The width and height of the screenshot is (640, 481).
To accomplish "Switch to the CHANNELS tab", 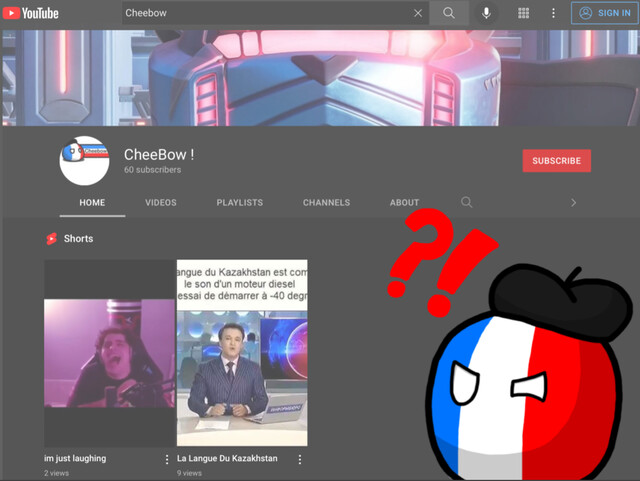I will point(327,203).
